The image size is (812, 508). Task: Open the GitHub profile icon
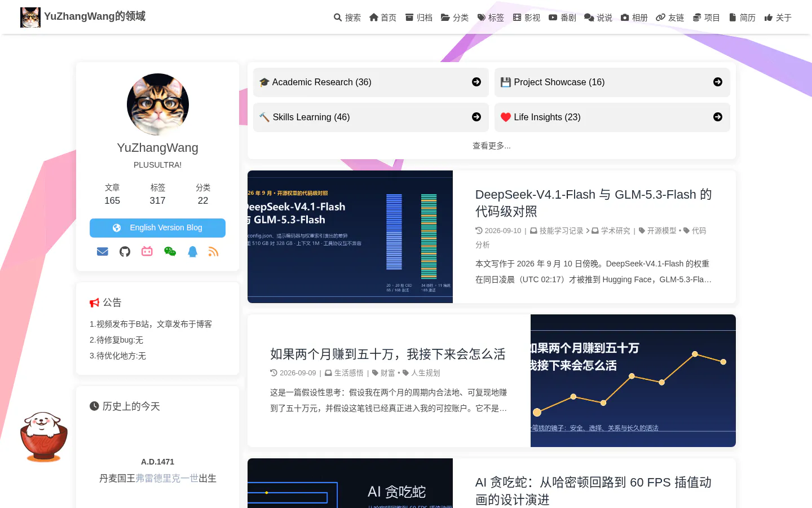tap(125, 252)
